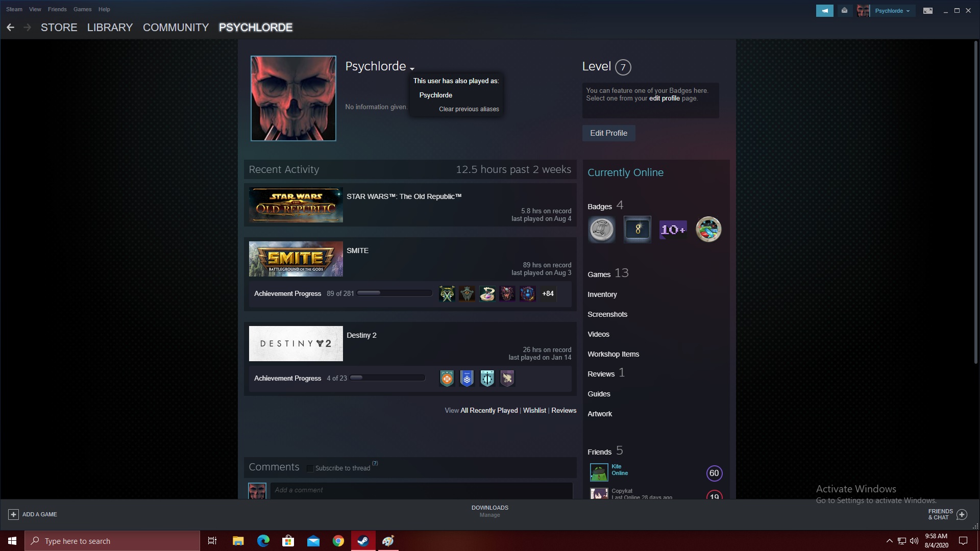Image resolution: width=980 pixels, height=551 pixels.
Task: Click the Edit Profile button
Action: (x=608, y=133)
